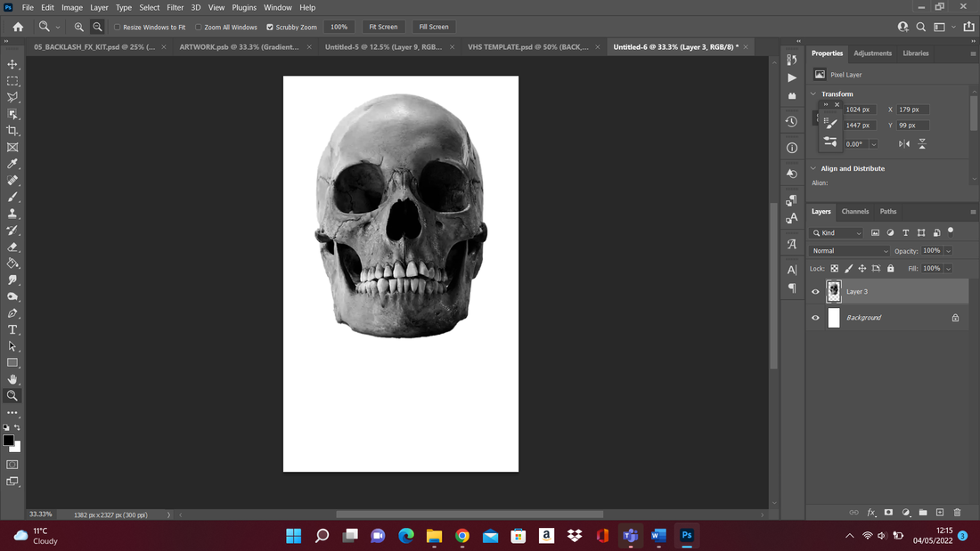Add a layer mask to Layer 3
This screenshot has height=551, width=980.
[x=888, y=512]
